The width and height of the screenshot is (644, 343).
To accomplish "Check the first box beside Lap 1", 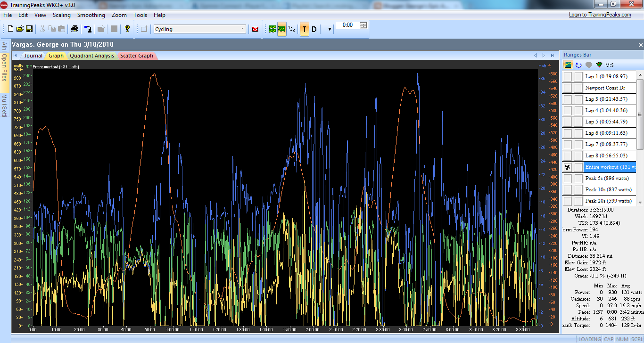I will 568,77.
